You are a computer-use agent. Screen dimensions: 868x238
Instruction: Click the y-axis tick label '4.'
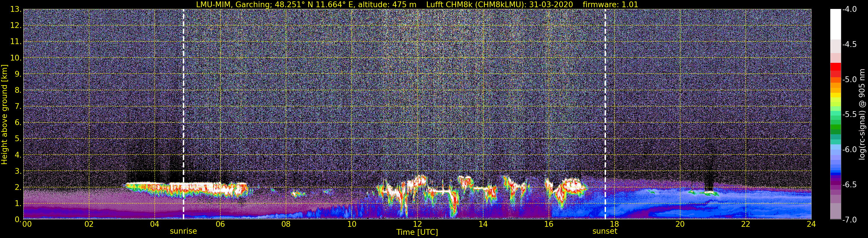[18, 155]
